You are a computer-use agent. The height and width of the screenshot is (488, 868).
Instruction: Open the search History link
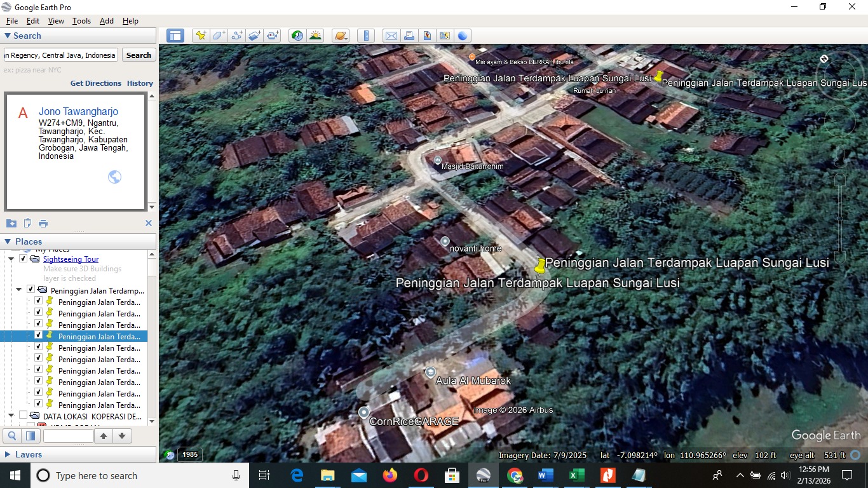140,83
